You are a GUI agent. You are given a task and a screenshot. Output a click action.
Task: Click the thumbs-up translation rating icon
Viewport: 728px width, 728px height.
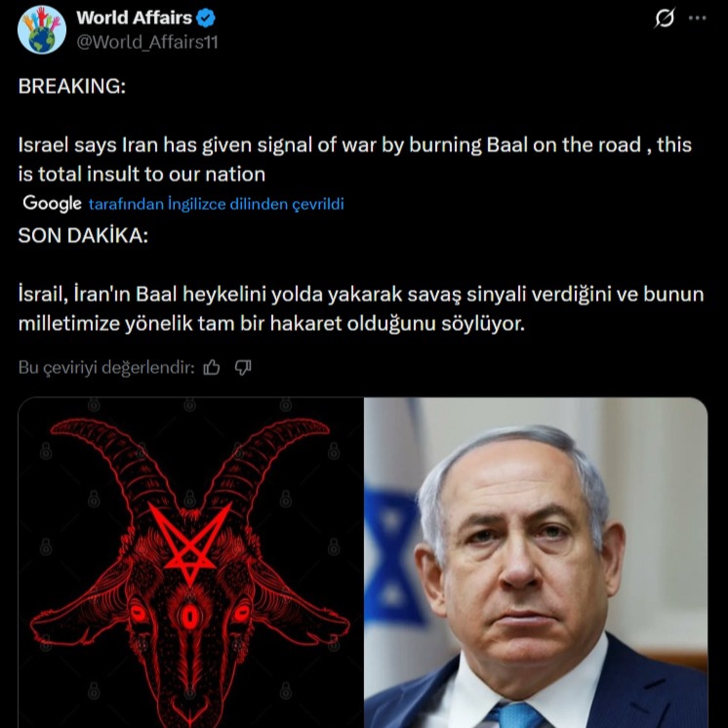click(x=211, y=367)
